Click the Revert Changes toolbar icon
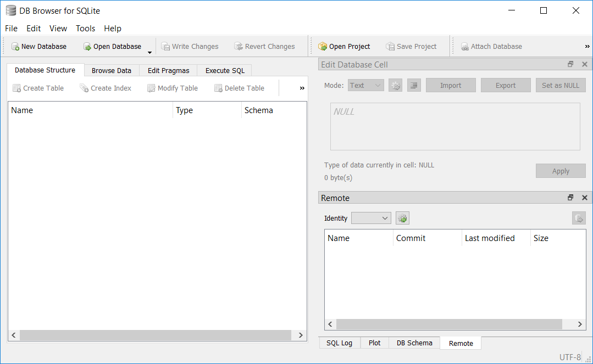593x364 pixels. pyautogui.click(x=239, y=47)
